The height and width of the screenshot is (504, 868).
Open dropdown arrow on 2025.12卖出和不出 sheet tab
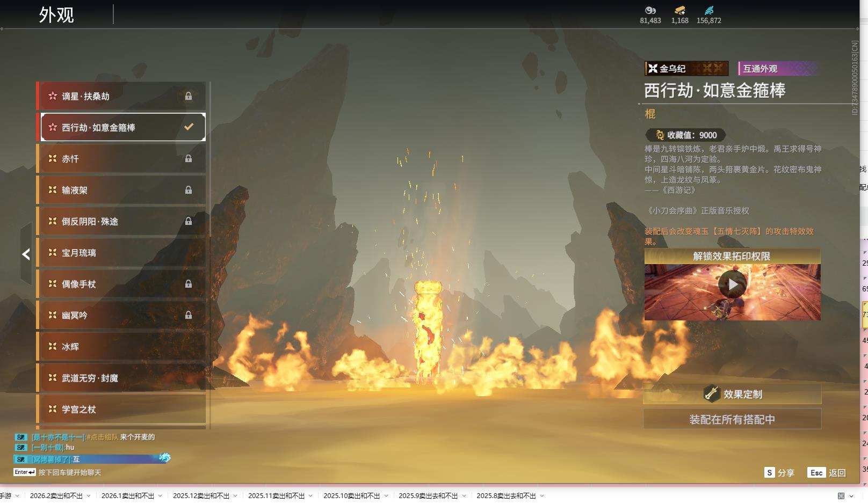(235, 496)
